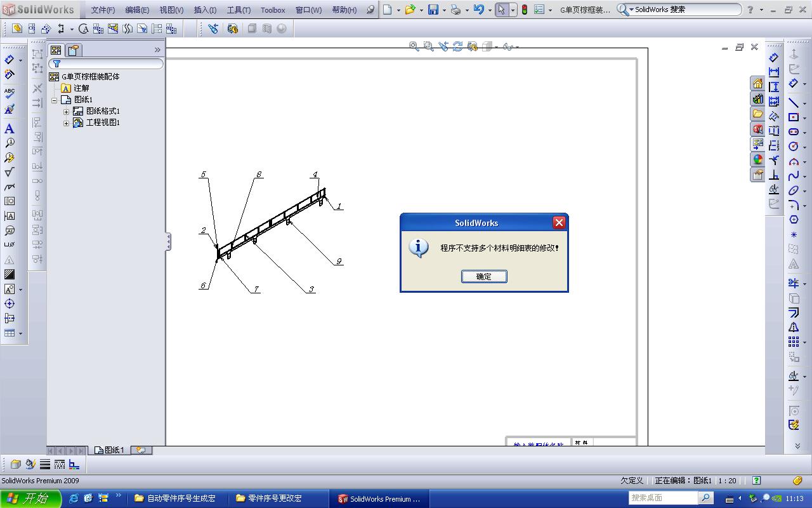Click the Save icon in the top toolbar

click(x=433, y=10)
